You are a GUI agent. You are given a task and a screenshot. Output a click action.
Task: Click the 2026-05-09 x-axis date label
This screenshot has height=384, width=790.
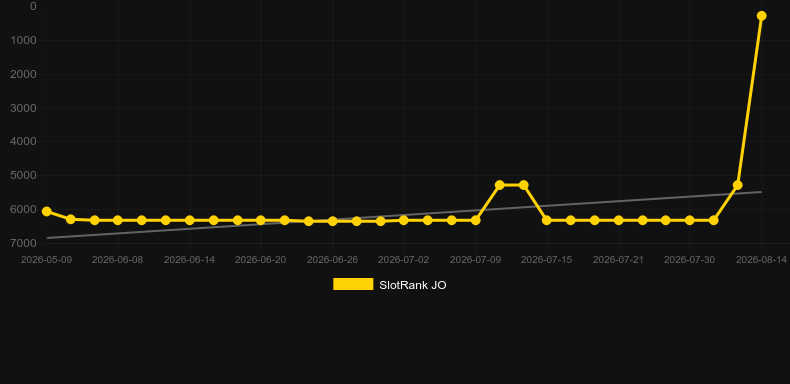tap(46, 260)
